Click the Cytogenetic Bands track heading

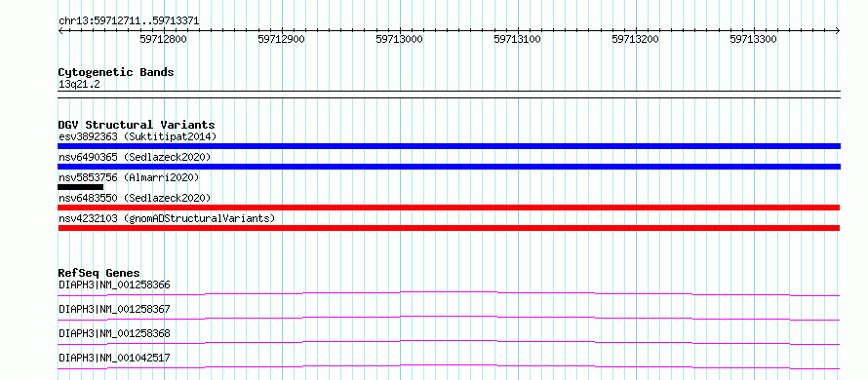116,72
